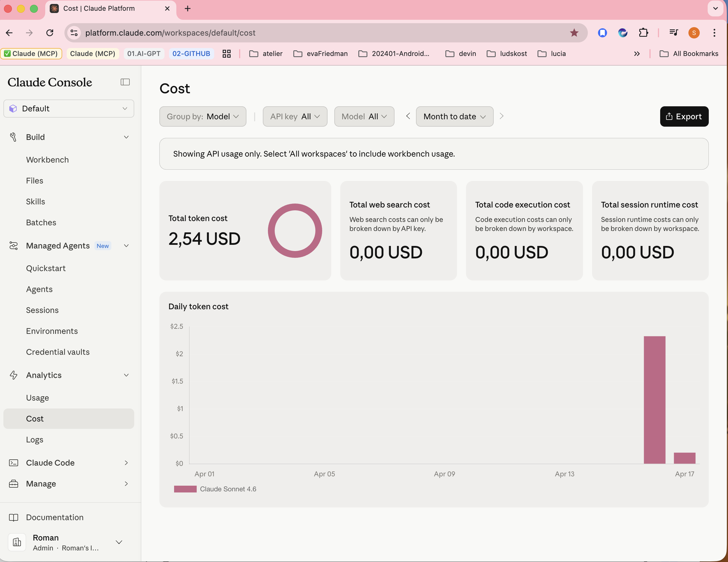
Task: Open a new browser tab
Action: [188, 9]
